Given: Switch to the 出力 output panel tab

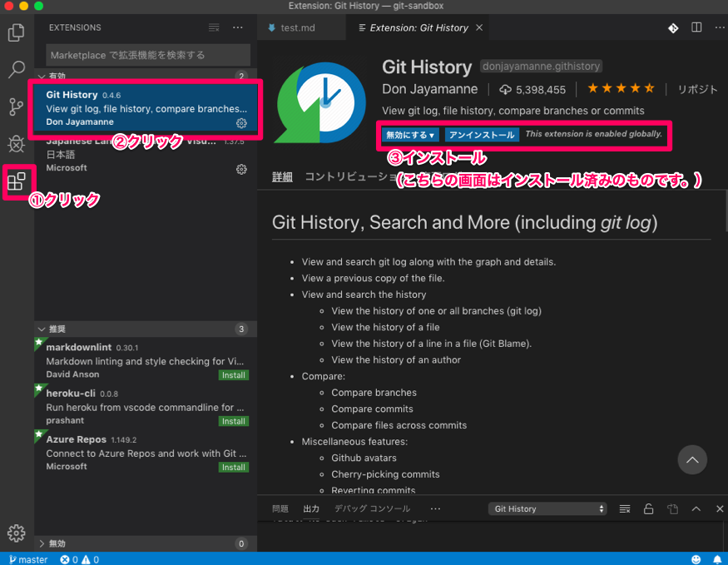Looking at the screenshot, I should [311, 508].
